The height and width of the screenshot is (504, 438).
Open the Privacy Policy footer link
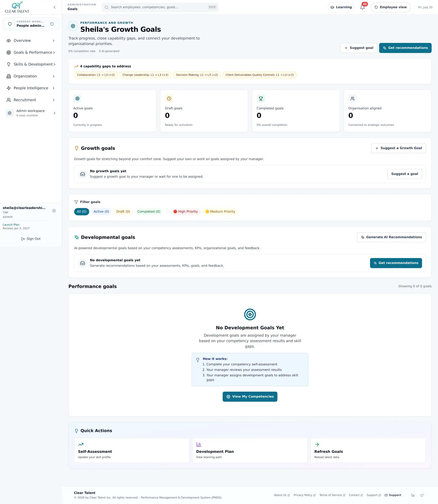304,495
